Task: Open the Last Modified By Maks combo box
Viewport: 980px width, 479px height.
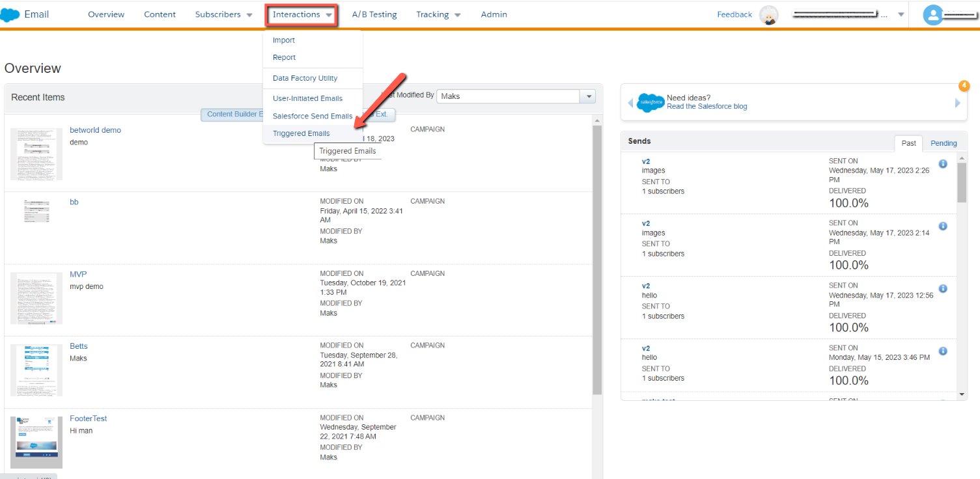Action: [516, 96]
